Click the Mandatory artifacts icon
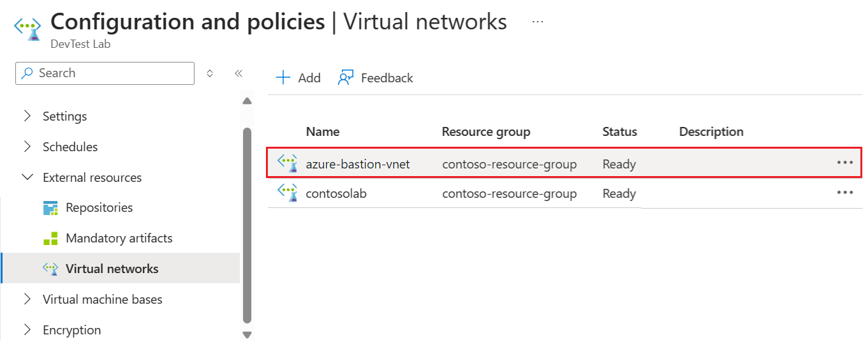868x342 pixels. pos(50,239)
